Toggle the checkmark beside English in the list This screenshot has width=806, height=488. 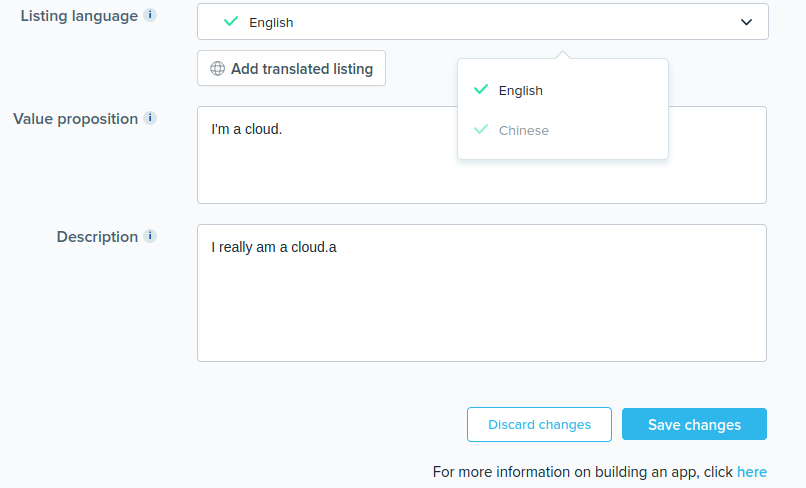pos(481,90)
